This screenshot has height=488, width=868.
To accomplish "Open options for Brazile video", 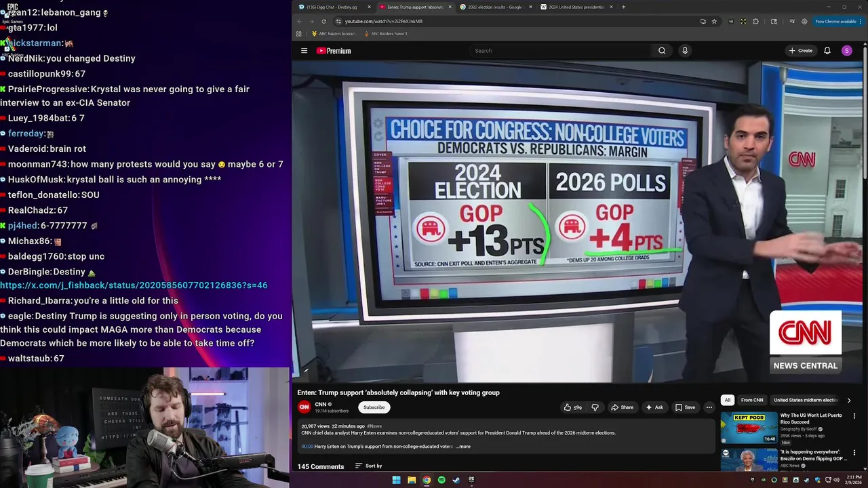I will [854, 453].
